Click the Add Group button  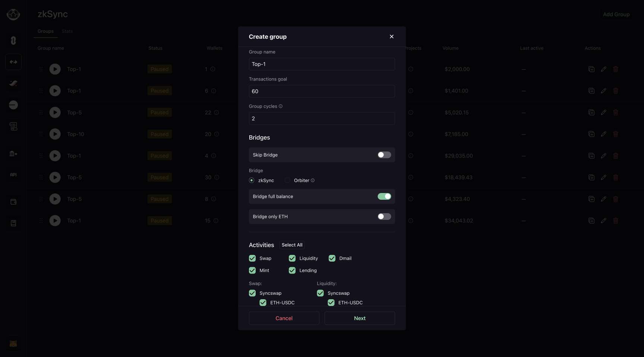click(616, 15)
